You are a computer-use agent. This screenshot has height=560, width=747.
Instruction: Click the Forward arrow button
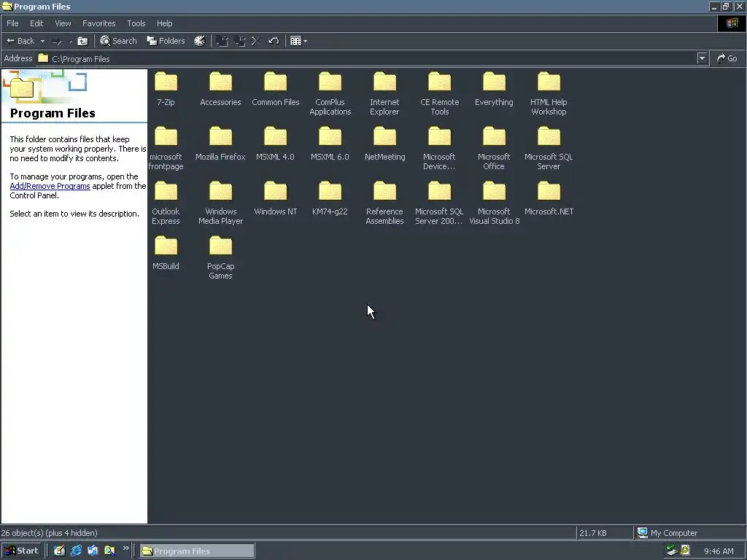tap(57, 41)
